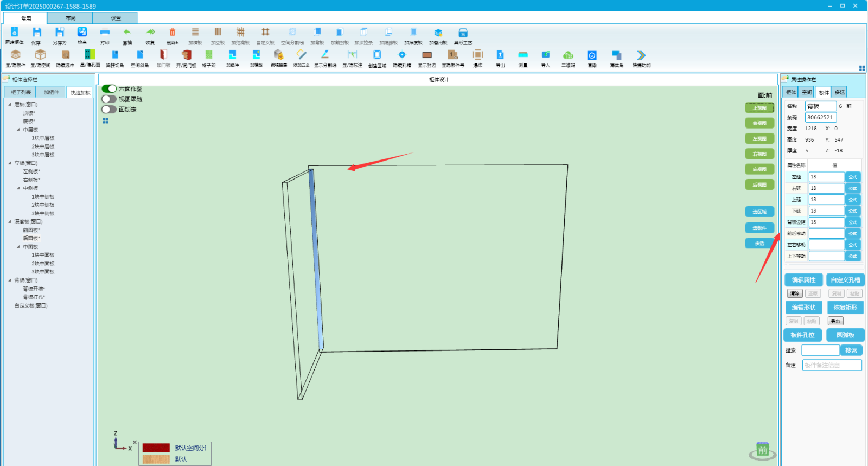Collapse the 中侧板 tree node
Screen dimensions: 868x466
(x=18, y=188)
